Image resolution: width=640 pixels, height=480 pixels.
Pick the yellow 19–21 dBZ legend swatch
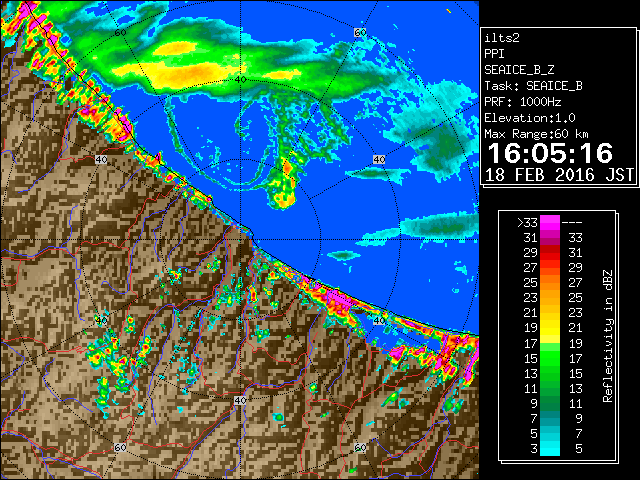coord(550,328)
